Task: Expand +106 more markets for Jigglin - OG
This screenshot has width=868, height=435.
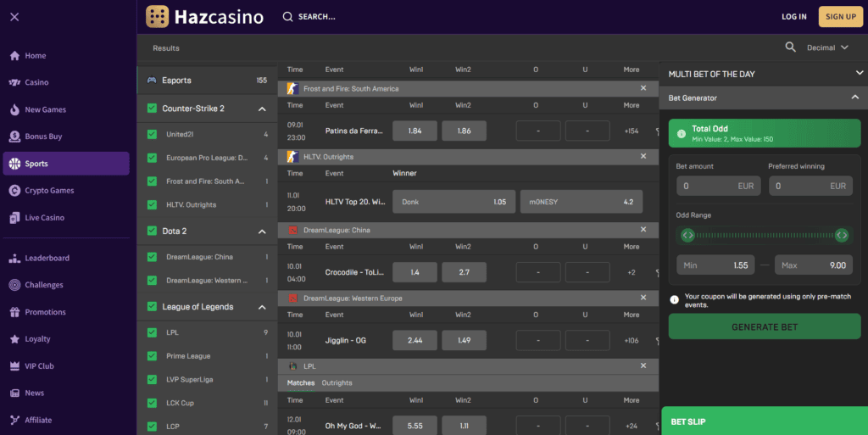Action: [x=631, y=340]
